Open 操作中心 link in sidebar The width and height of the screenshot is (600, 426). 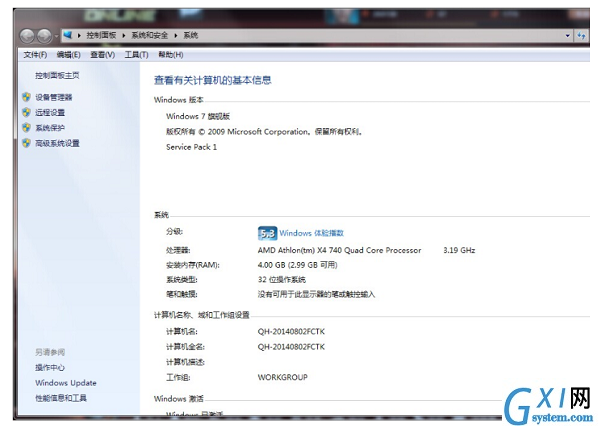point(50,367)
